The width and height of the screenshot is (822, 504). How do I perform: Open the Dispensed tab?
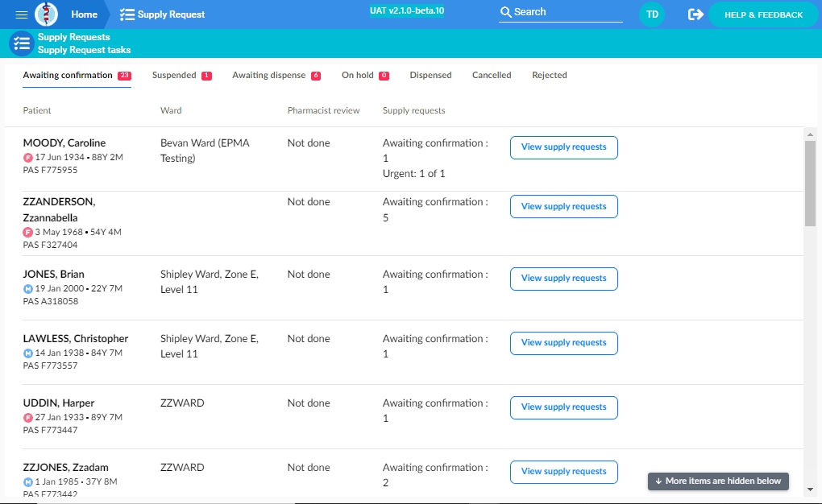[430, 76]
